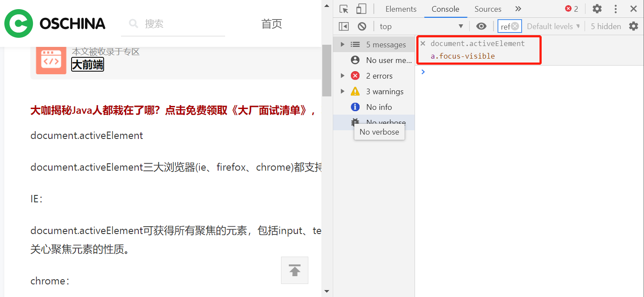Toggle the device emulation mode icon
This screenshot has height=297, width=644.
360,9
